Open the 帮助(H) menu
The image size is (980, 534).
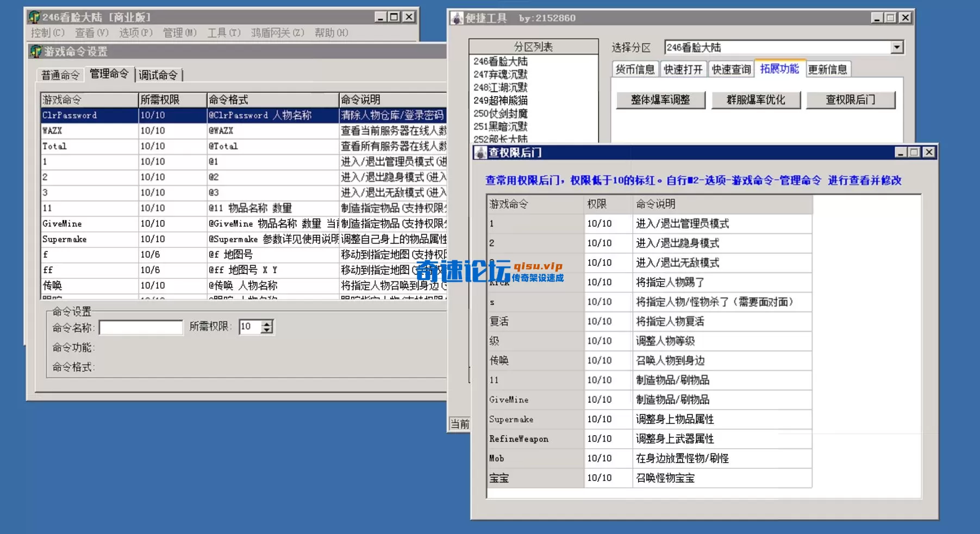329,33
